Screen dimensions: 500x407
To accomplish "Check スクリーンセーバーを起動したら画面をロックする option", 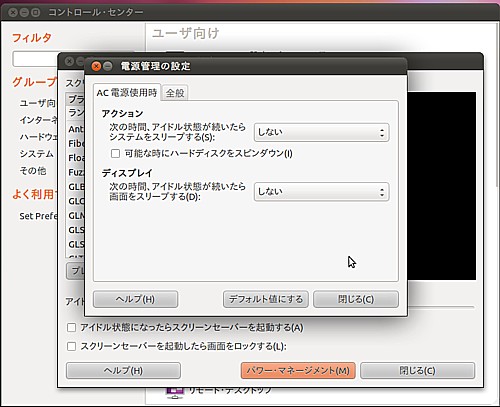I will tap(71, 346).
